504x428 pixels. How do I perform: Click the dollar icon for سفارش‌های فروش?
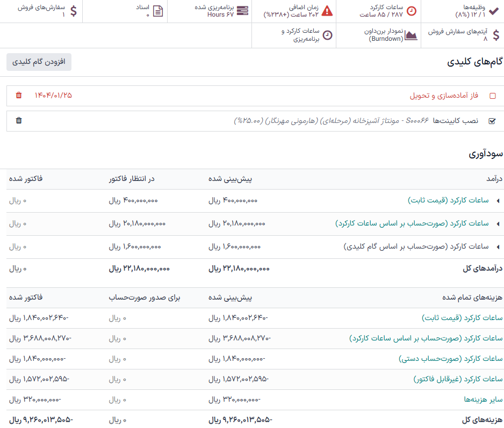click(x=74, y=11)
